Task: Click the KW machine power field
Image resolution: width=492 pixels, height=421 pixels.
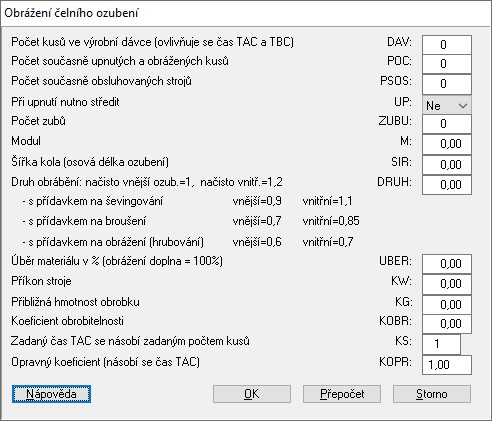Action: point(447,284)
